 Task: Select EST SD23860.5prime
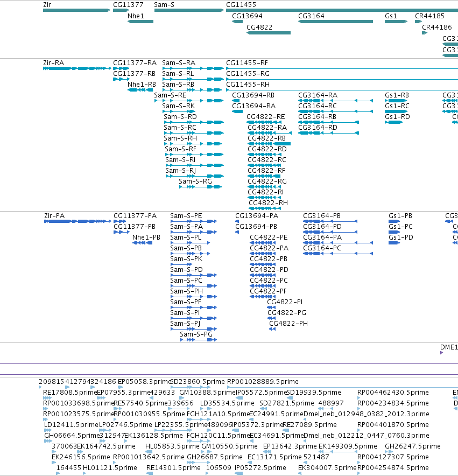pyautogui.click(x=198, y=382)
